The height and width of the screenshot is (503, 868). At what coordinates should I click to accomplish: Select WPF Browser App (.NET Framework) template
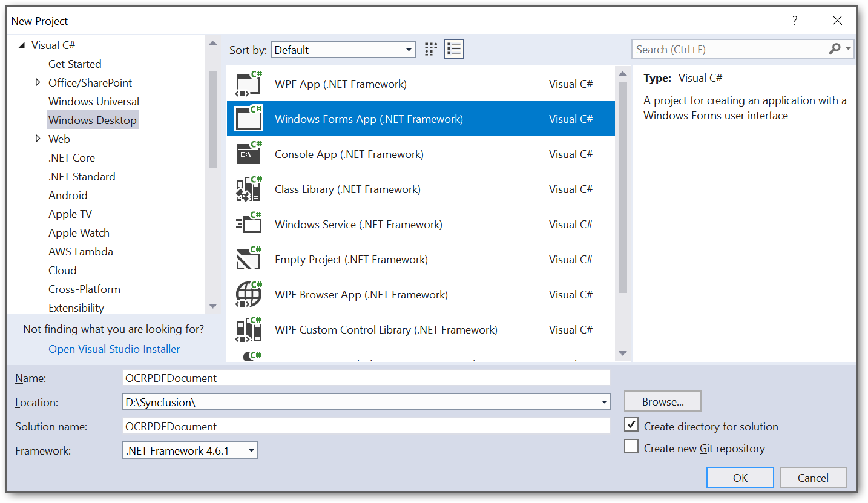[x=421, y=294]
